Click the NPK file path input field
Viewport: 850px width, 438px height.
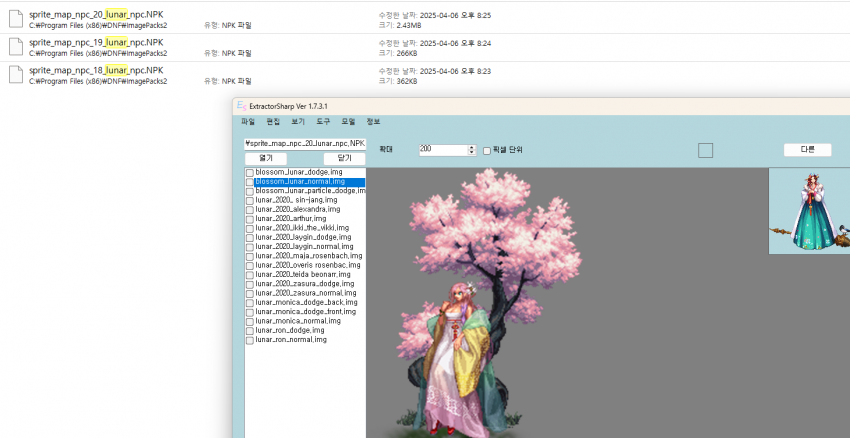point(305,143)
